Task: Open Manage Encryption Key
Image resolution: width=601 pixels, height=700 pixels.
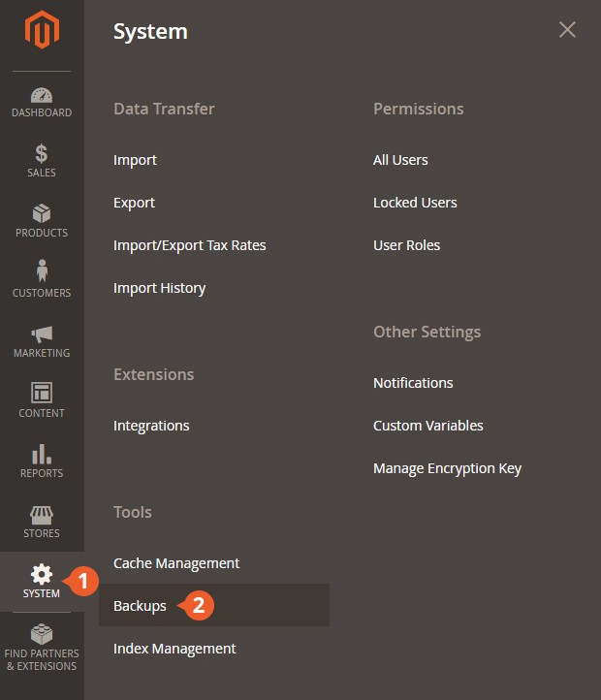Action: tap(448, 468)
